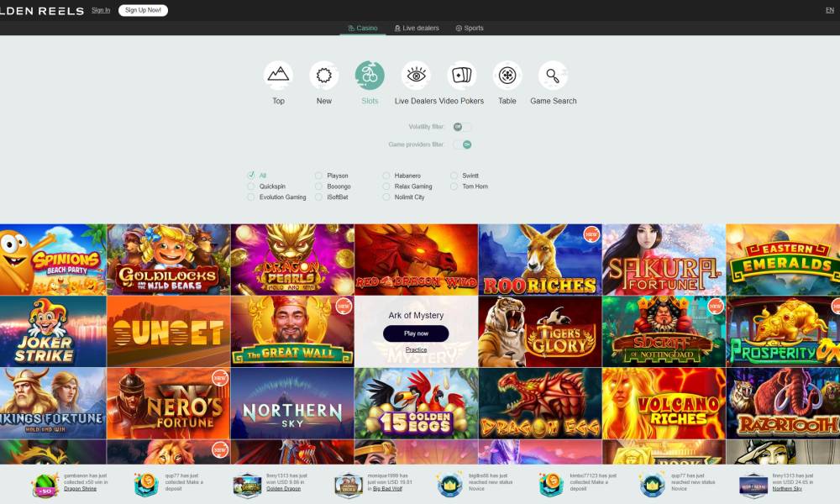
Task: Open the EN language selector
Action: (830, 10)
